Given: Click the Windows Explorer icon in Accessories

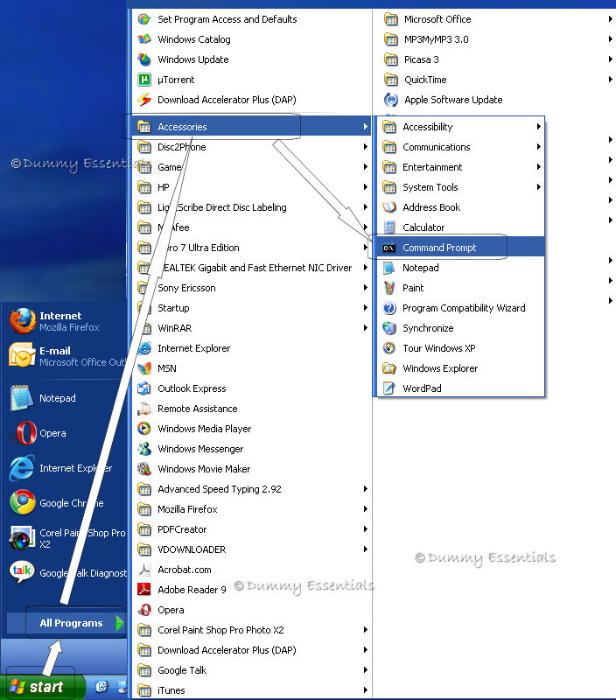Looking at the screenshot, I should pos(389,368).
